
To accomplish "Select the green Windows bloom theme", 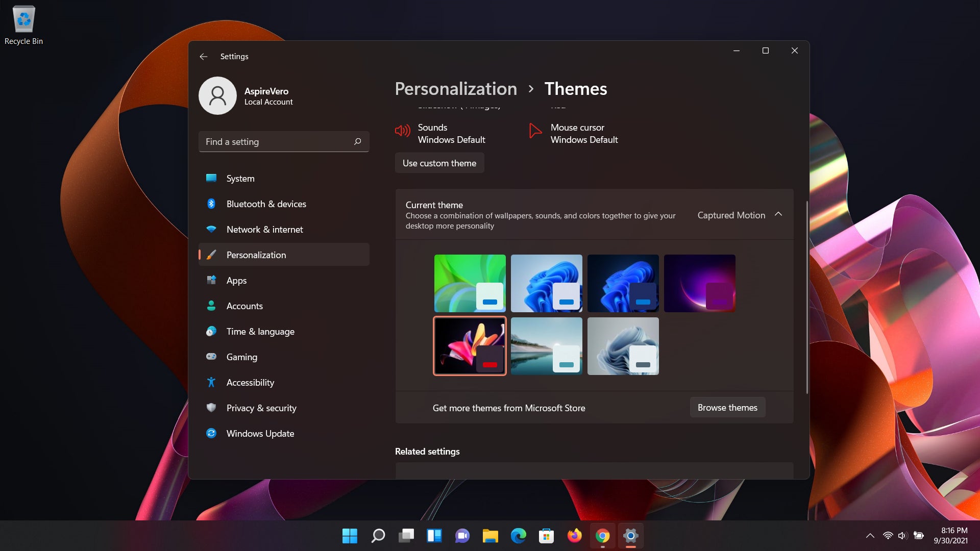I will pyautogui.click(x=470, y=283).
